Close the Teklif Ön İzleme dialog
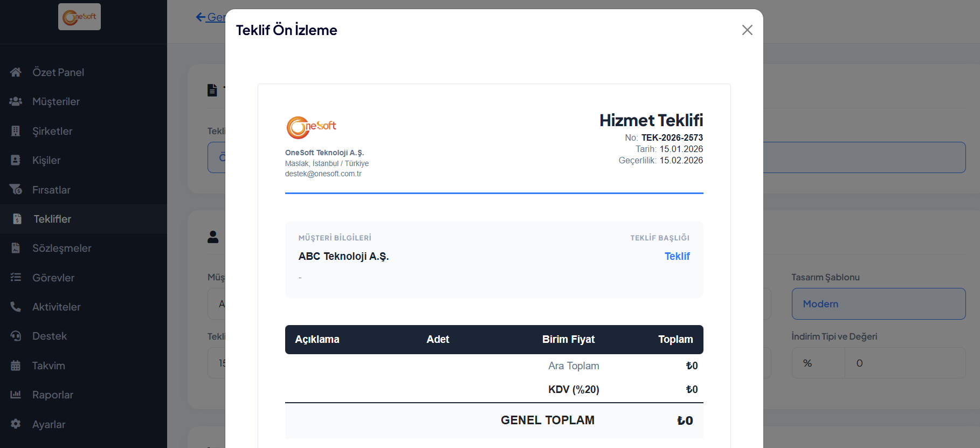The image size is (980, 448). (747, 30)
